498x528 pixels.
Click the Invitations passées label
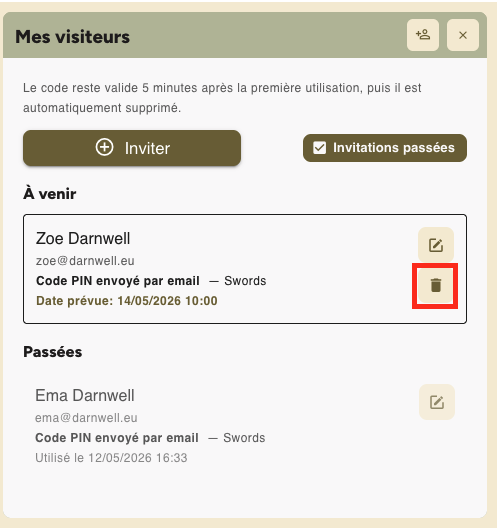point(394,147)
